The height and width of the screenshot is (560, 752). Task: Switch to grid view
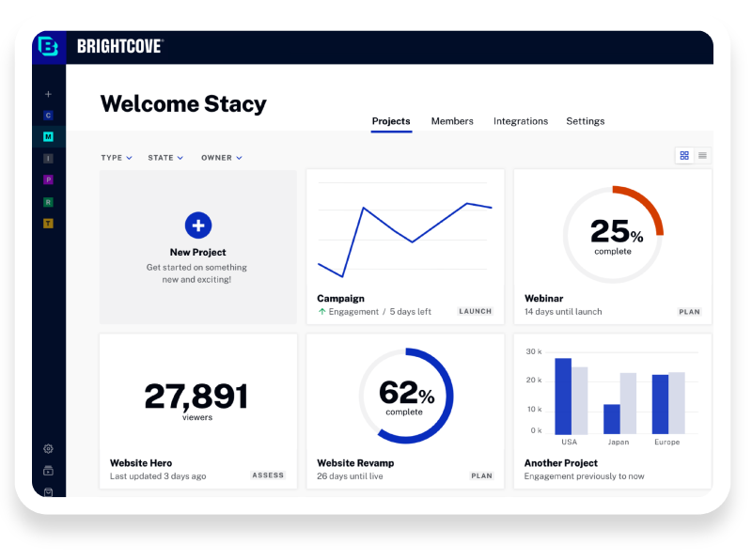pos(684,155)
